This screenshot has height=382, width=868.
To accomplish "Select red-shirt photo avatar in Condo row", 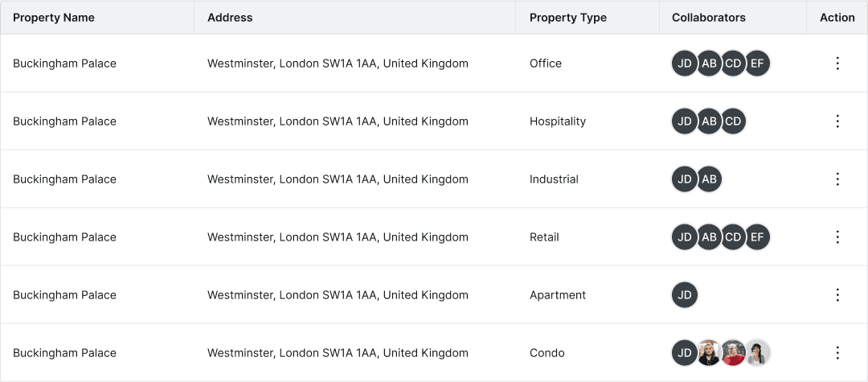I will click(x=733, y=353).
